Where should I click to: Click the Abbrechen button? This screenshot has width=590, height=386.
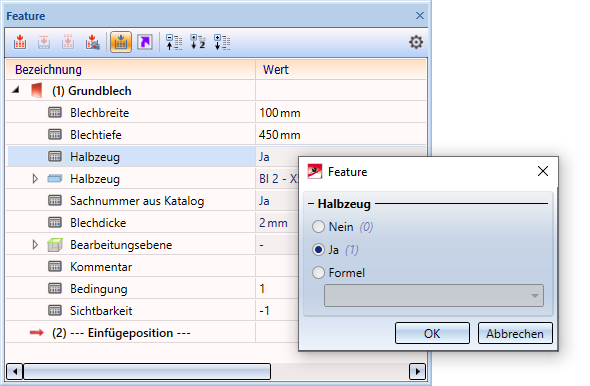click(515, 333)
